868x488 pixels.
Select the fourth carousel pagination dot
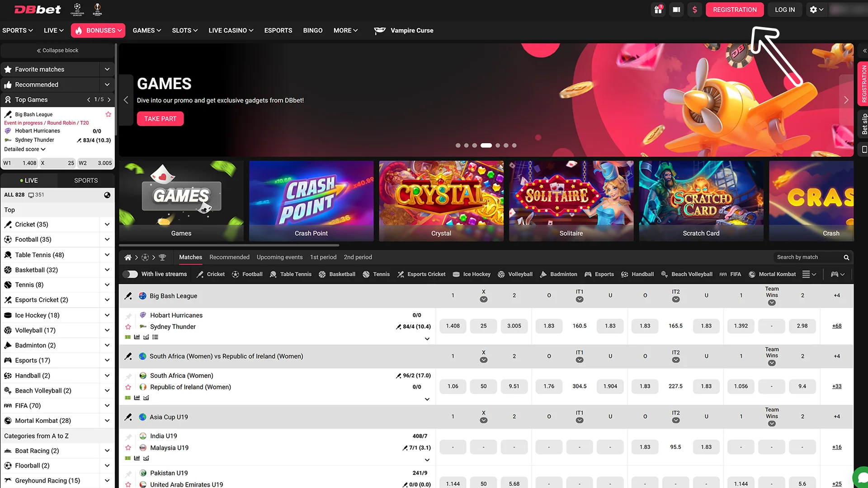pos(486,145)
